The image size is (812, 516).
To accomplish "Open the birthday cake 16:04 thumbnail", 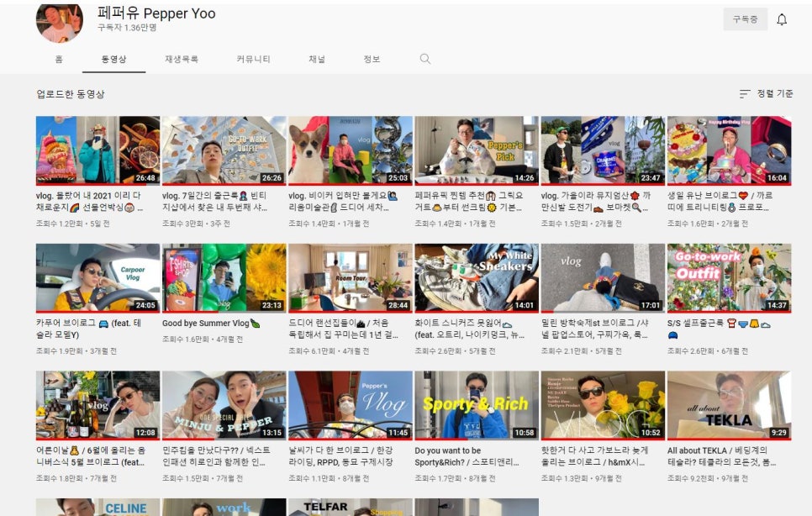I will [729, 150].
